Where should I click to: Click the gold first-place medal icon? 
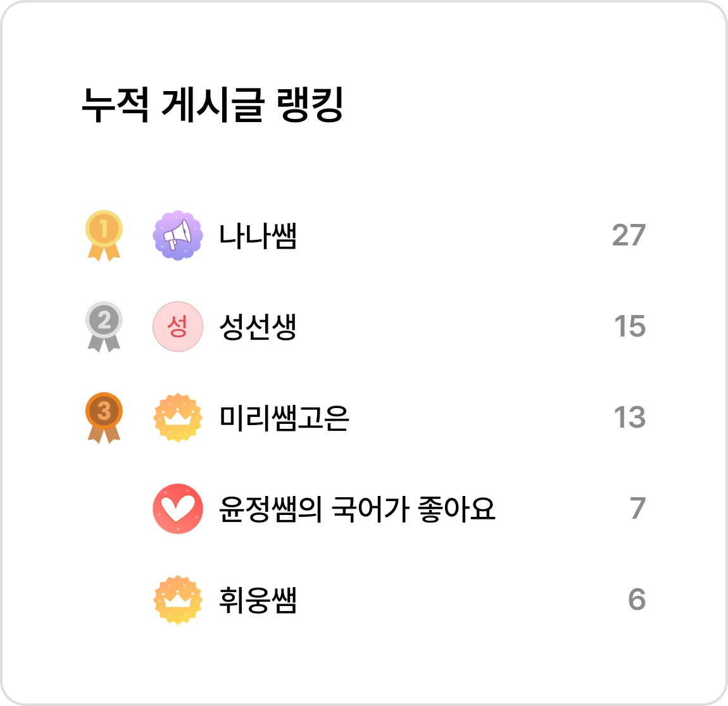104,235
